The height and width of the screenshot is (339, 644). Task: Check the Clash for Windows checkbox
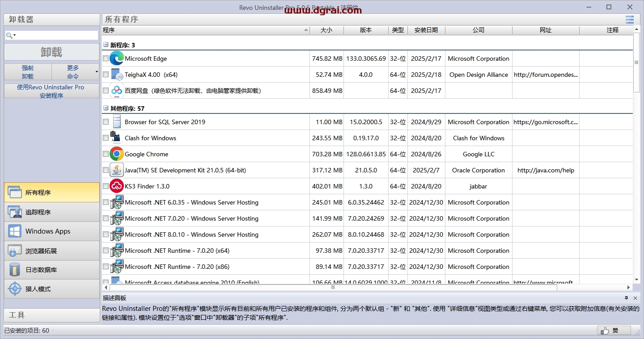coord(106,138)
